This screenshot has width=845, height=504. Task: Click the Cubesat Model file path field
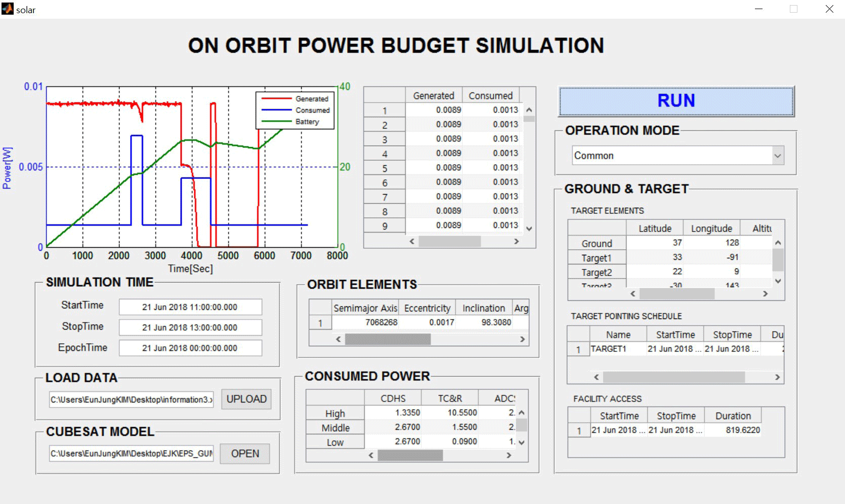(131, 453)
